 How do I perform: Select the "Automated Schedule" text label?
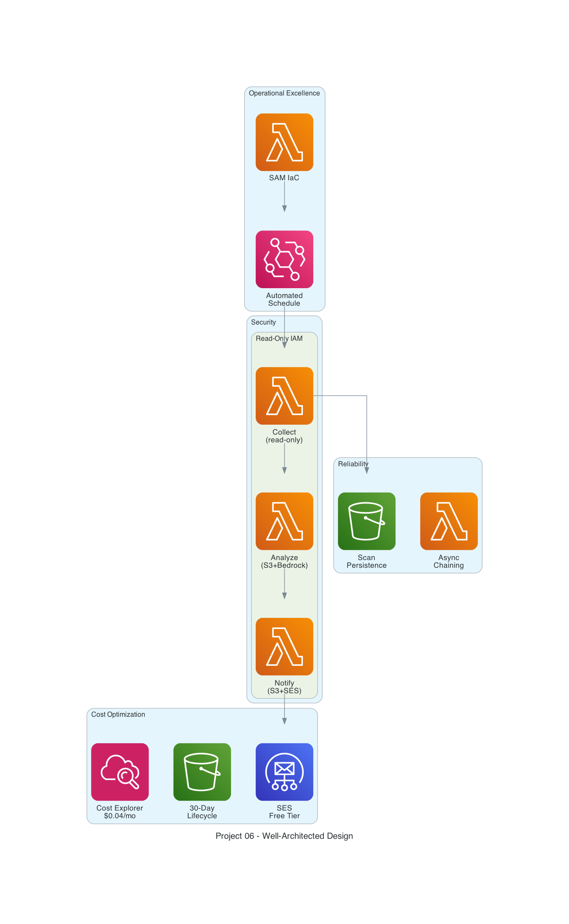pos(284,299)
